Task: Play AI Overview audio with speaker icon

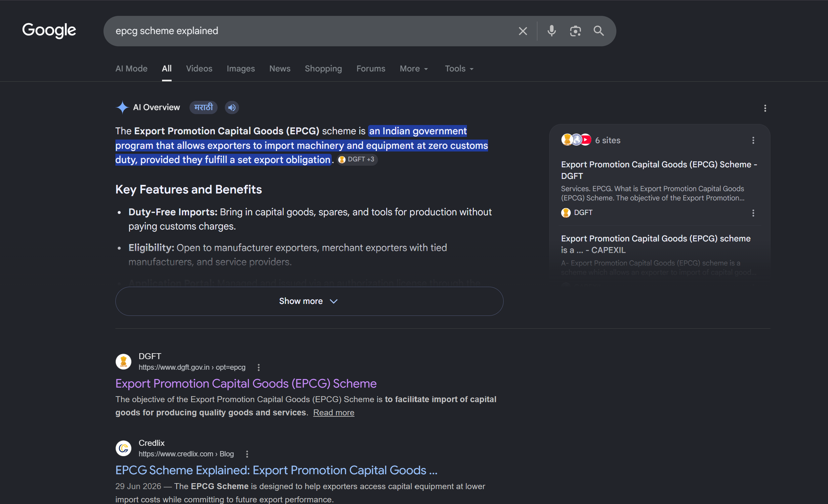Action: click(231, 107)
